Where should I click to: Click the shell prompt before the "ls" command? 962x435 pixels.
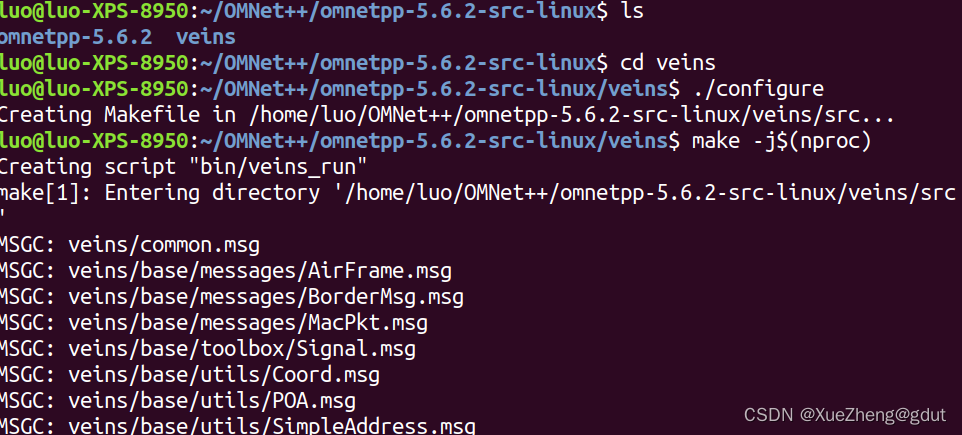pyautogui.click(x=300, y=11)
